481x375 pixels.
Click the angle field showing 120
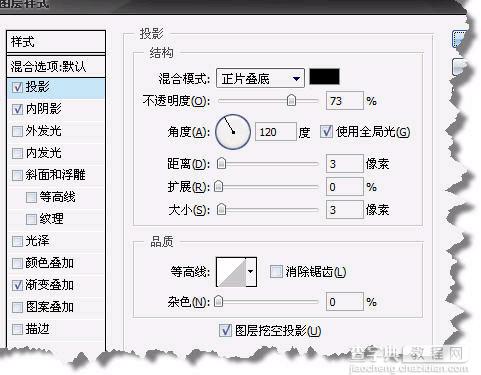(275, 132)
